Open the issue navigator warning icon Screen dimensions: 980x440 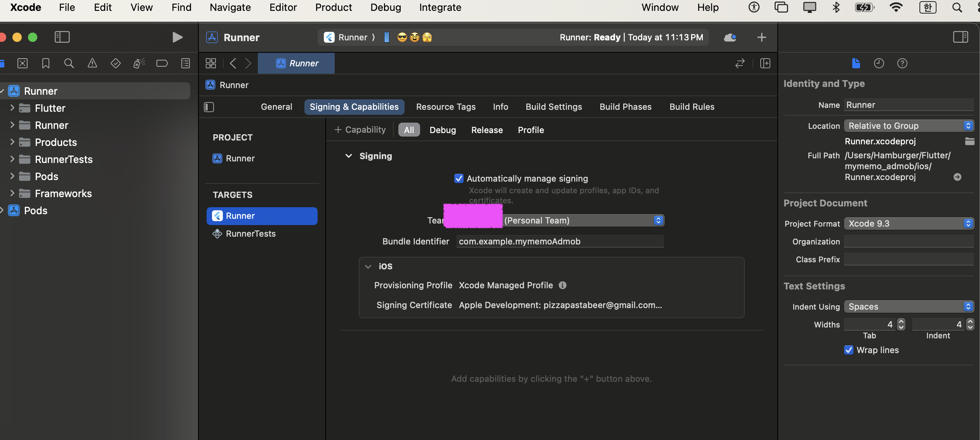point(92,63)
